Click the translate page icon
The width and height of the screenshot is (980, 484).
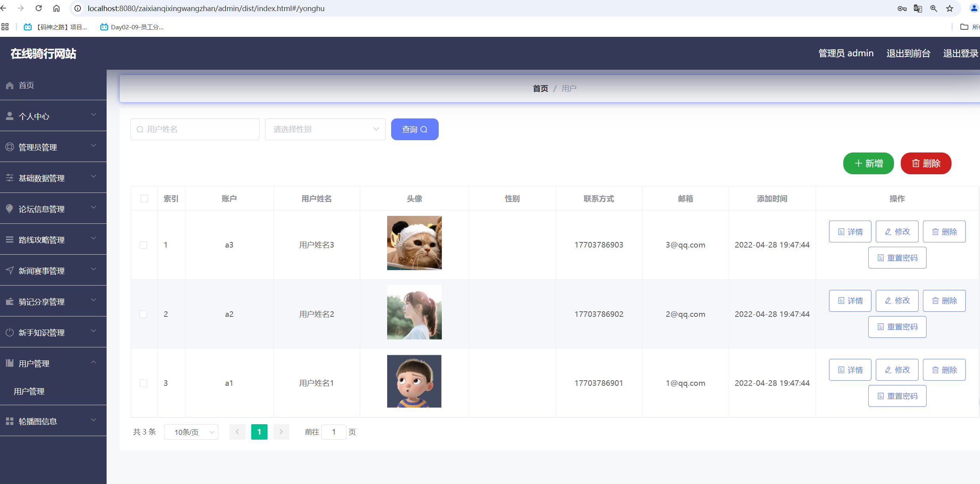918,8
